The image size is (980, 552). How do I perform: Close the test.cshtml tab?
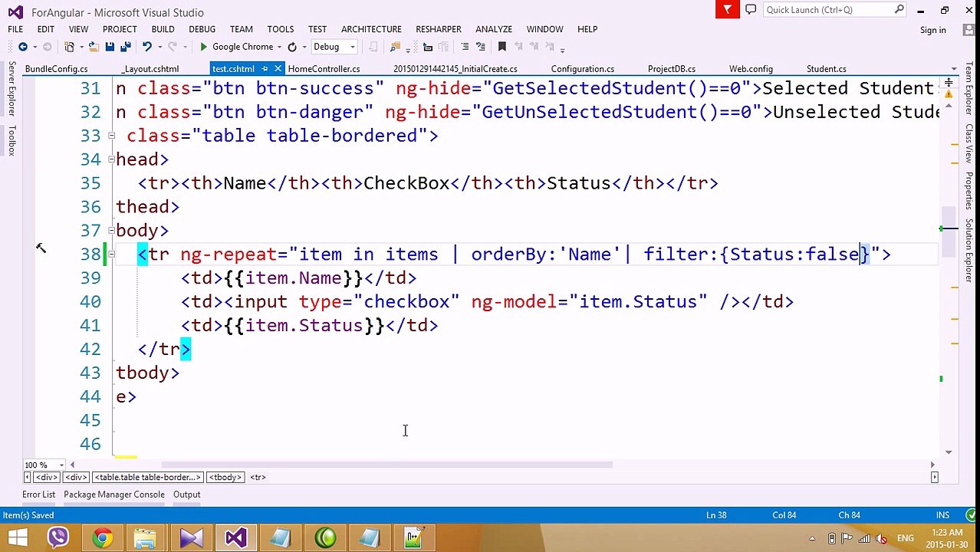point(278,69)
